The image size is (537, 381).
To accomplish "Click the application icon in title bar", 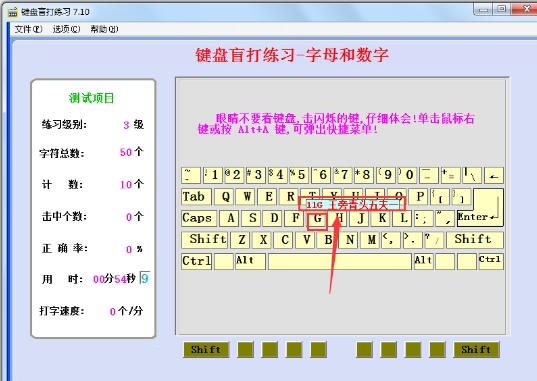I will point(12,12).
